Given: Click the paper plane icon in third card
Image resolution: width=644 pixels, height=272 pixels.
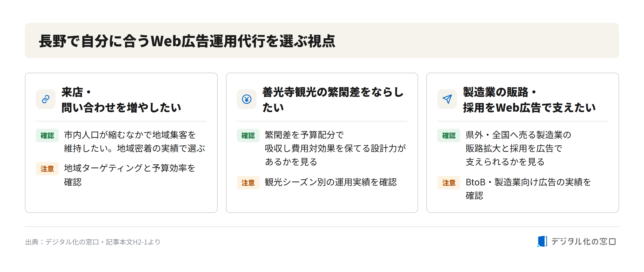Looking at the screenshot, I should point(447,99).
